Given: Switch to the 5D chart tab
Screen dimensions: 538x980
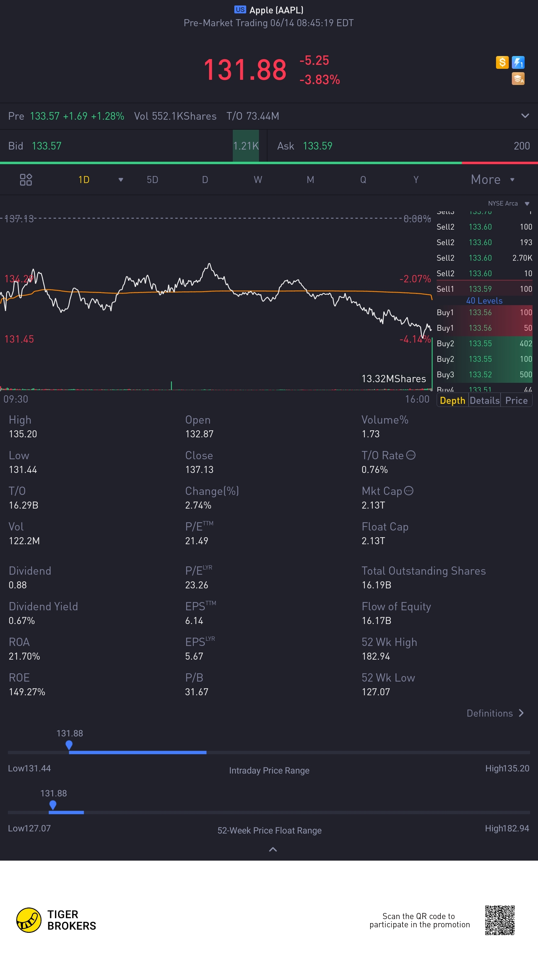Looking at the screenshot, I should coord(152,180).
